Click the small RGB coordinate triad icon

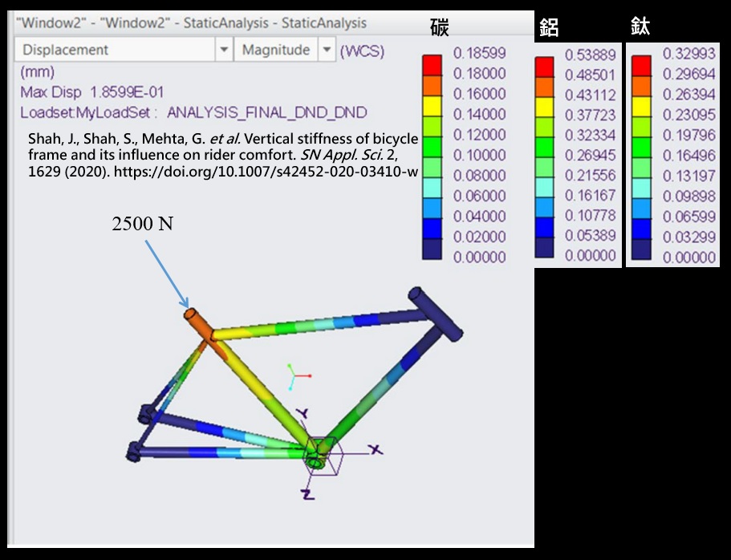300,374
